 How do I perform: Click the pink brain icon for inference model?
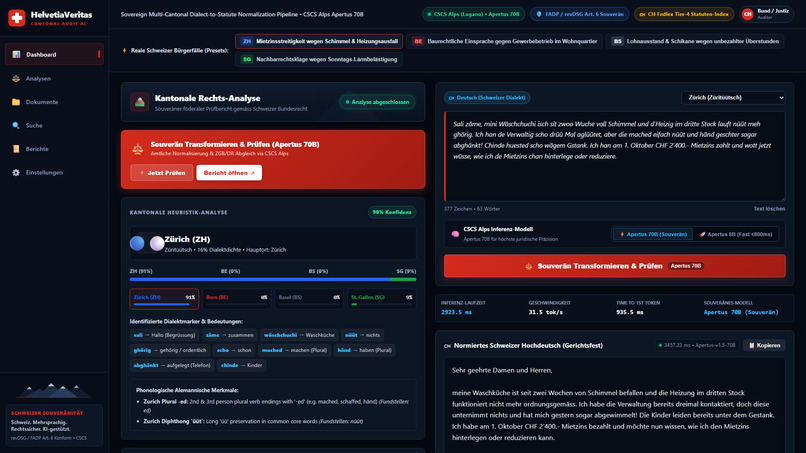click(x=455, y=234)
